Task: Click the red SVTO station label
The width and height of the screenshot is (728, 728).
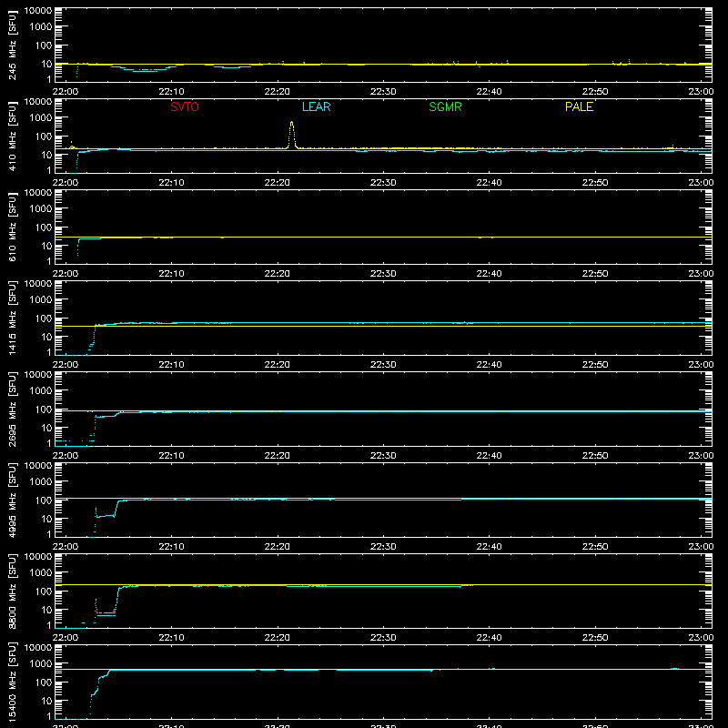Action: point(185,106)
